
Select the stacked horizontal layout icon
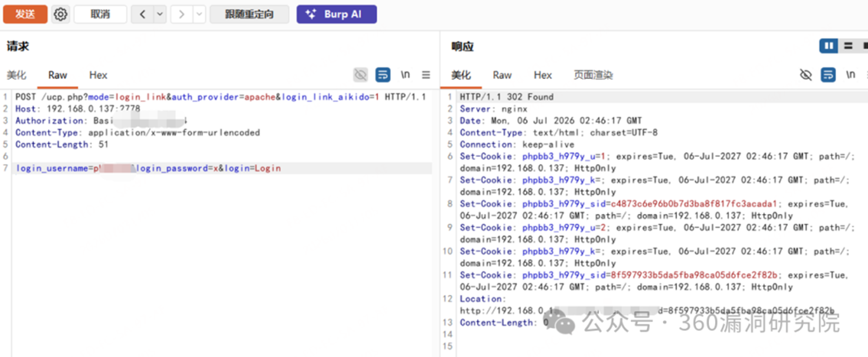pyautogui.click(x=848, y=46)
